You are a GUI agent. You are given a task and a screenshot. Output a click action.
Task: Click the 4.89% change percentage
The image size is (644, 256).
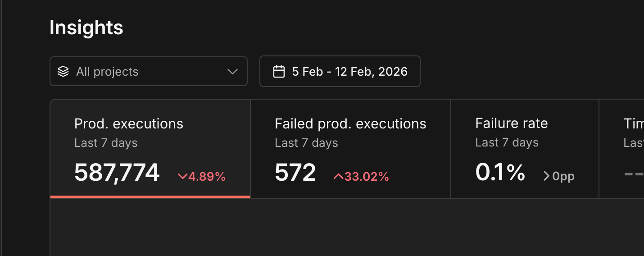[207, 177]
